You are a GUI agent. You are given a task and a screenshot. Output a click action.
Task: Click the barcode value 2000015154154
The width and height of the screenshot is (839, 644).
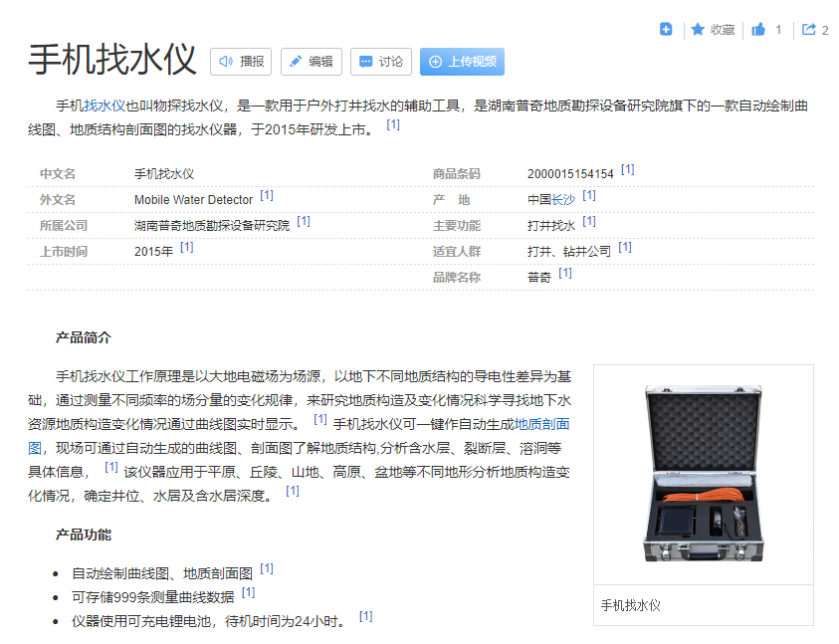point(570,174)
